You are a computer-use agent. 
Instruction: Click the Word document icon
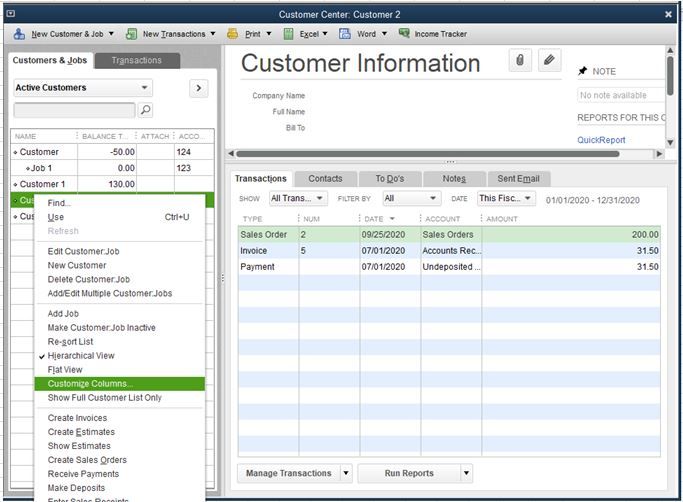(345, 34)
